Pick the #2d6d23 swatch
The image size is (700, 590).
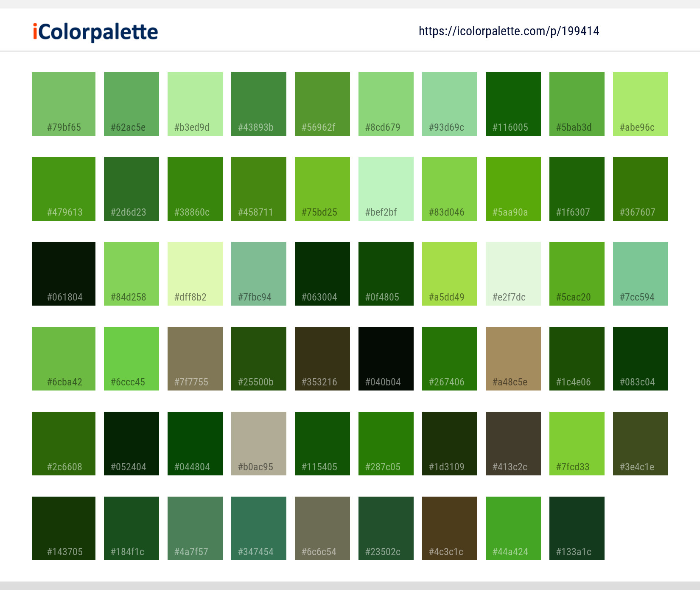(132, 189)
